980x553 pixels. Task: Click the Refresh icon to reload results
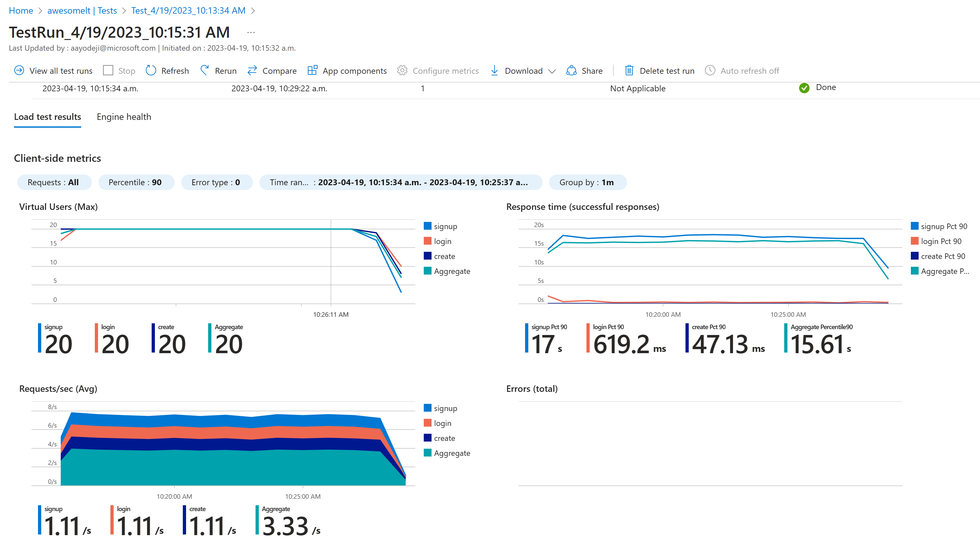coord(149,71)
